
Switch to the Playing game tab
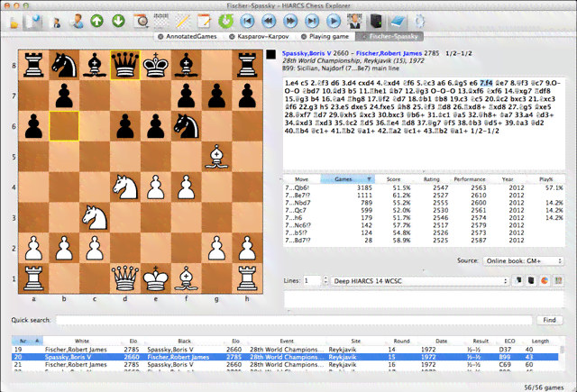328,36
